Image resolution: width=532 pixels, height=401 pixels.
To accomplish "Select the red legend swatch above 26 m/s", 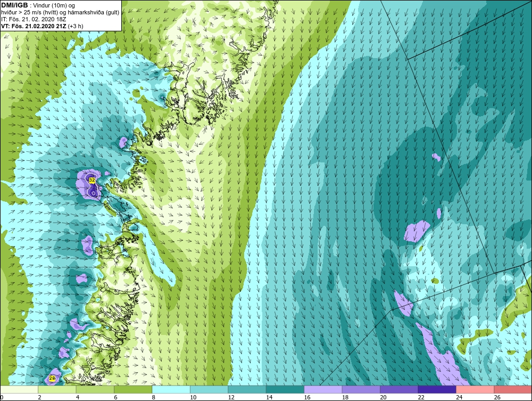I will point(513,389).
